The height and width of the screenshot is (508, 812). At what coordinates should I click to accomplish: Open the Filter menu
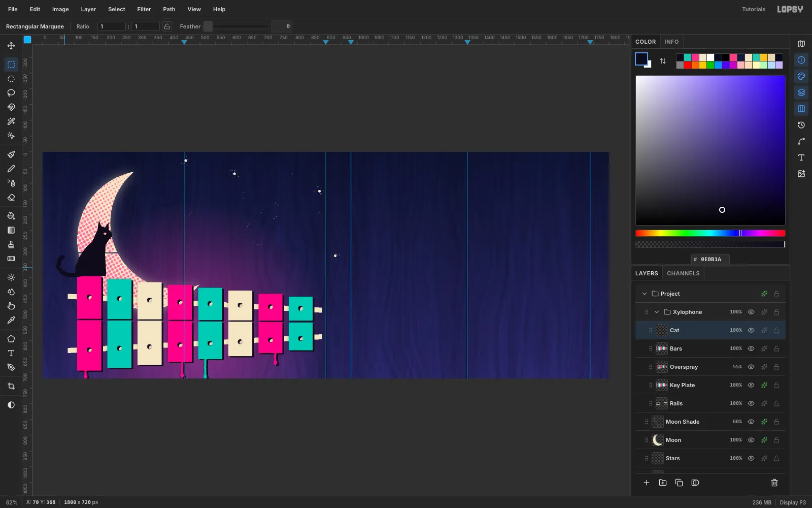pyautogui.click(x=144, y=9)
